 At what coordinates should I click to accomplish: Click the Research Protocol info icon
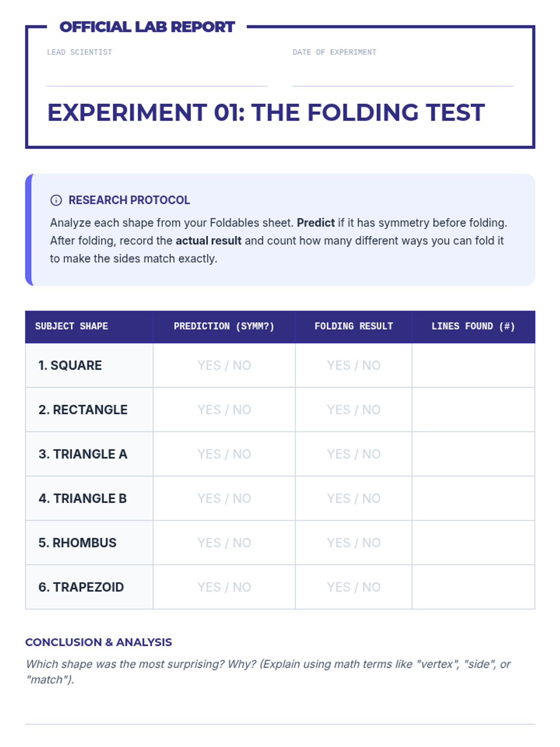click(56, 200)
